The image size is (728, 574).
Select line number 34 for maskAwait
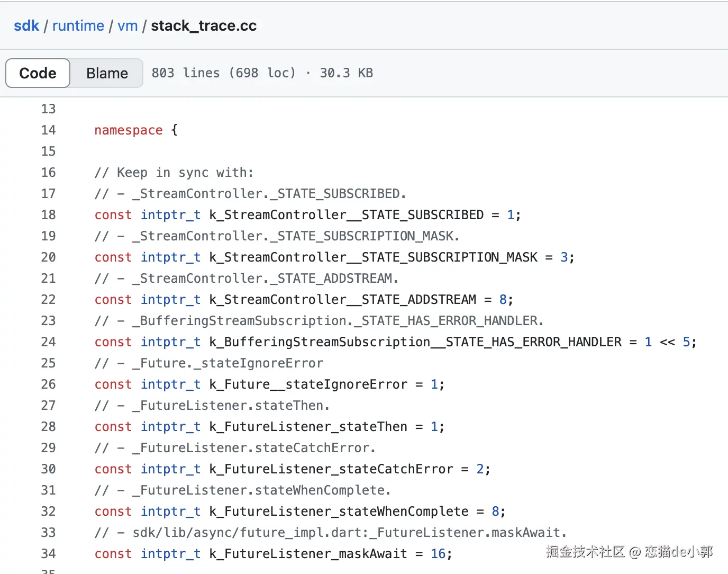(x=48, y=554)
